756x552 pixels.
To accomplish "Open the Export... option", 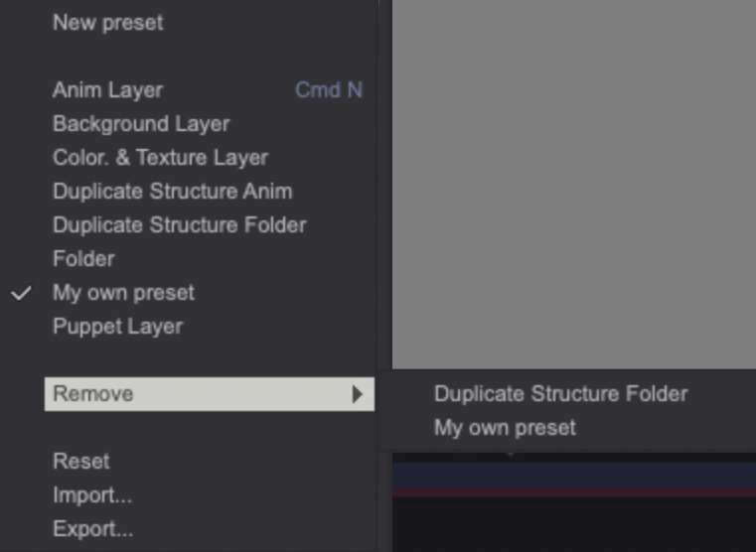I will click(92, 528).
